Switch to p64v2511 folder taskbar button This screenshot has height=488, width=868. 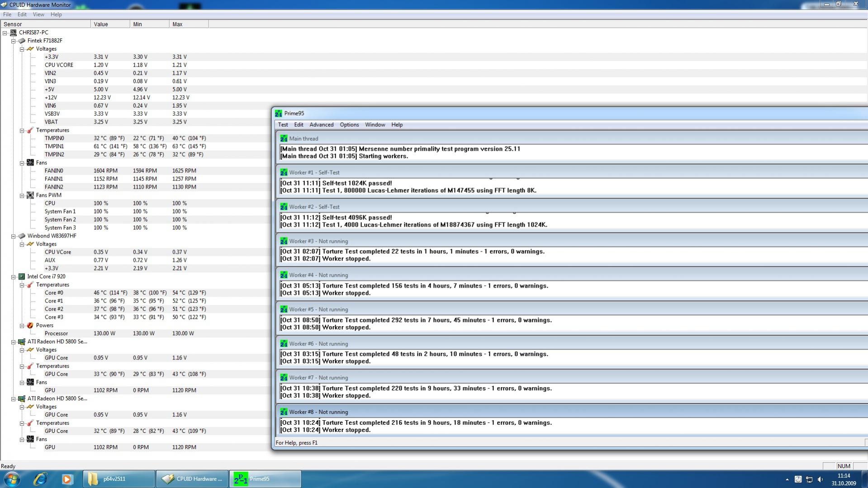[119, 479]
